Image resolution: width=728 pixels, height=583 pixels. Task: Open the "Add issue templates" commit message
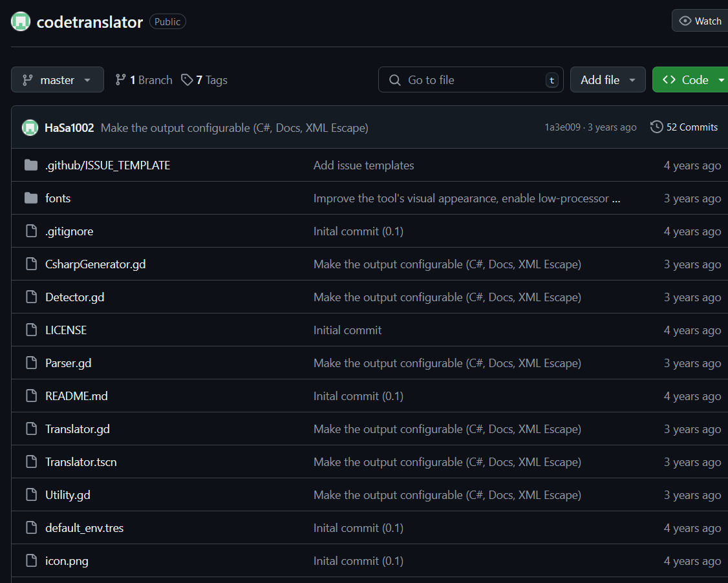363,165
